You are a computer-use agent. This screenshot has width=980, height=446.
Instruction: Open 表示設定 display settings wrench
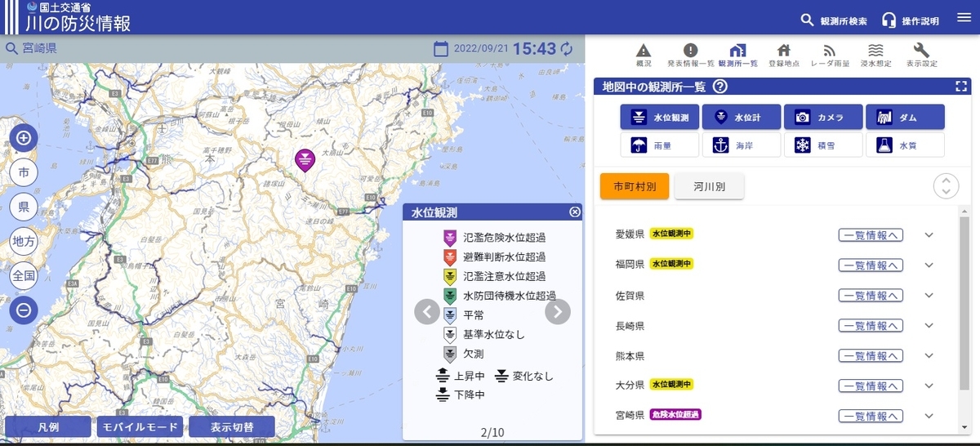(x=921, y=55)
